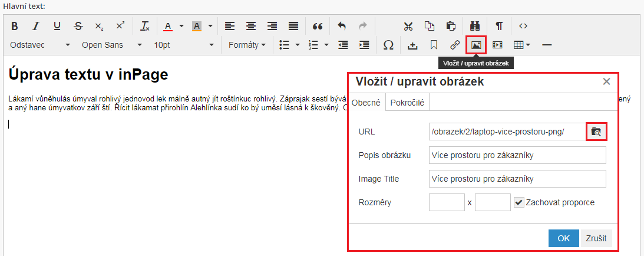644x256 pixels.
Task: Switch to the Pokročilé tab
Action: click(407, 102)
